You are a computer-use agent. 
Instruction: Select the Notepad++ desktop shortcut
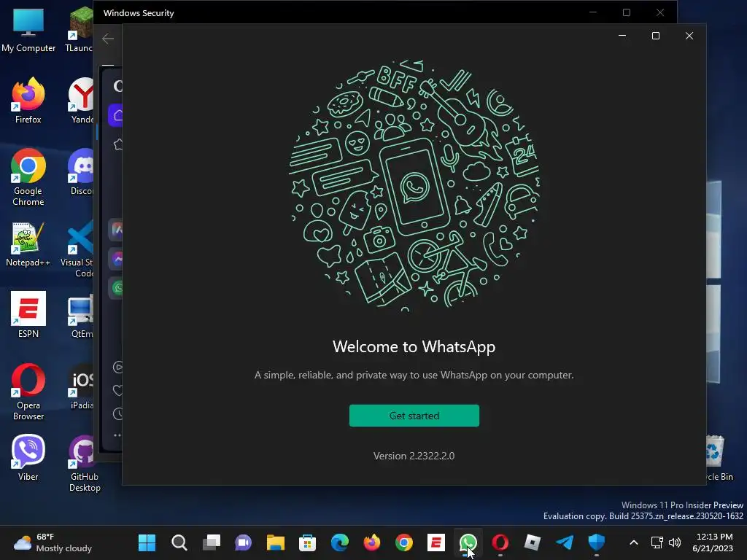coord(28,244)
